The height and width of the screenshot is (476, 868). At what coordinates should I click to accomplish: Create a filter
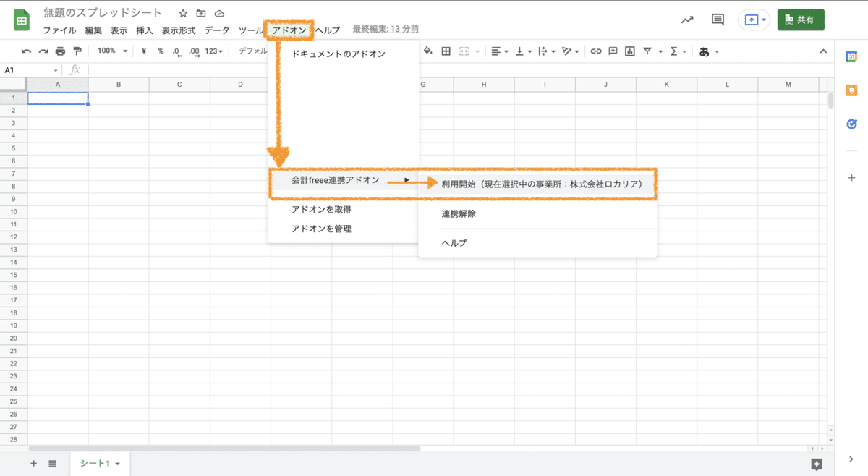(x=647, y=51)
